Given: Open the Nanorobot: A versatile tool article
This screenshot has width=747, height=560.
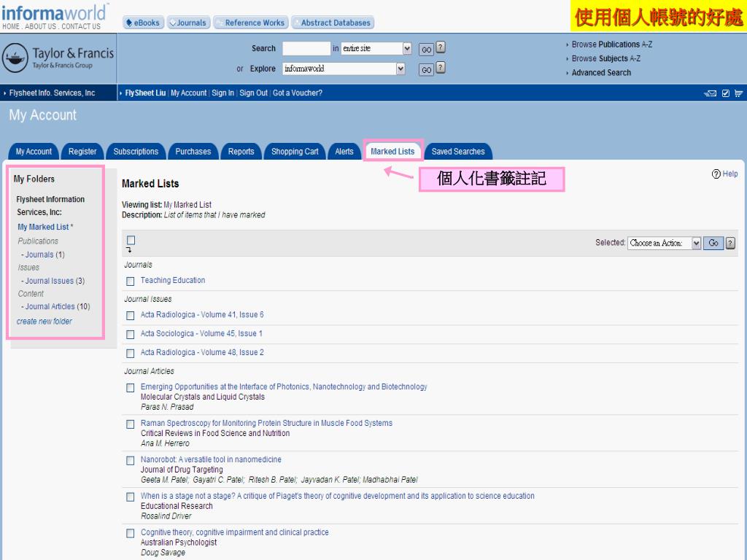Looking at the screenshot, I should point(211,459).
